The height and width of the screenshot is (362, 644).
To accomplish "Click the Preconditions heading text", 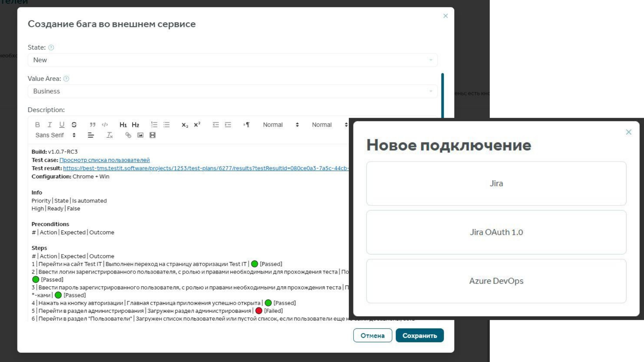I will tap(50, 224).
